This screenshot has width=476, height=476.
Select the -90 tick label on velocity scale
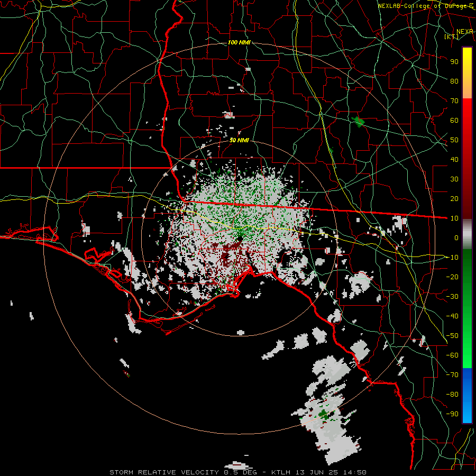pyautogui.click(x=452, y=414)
